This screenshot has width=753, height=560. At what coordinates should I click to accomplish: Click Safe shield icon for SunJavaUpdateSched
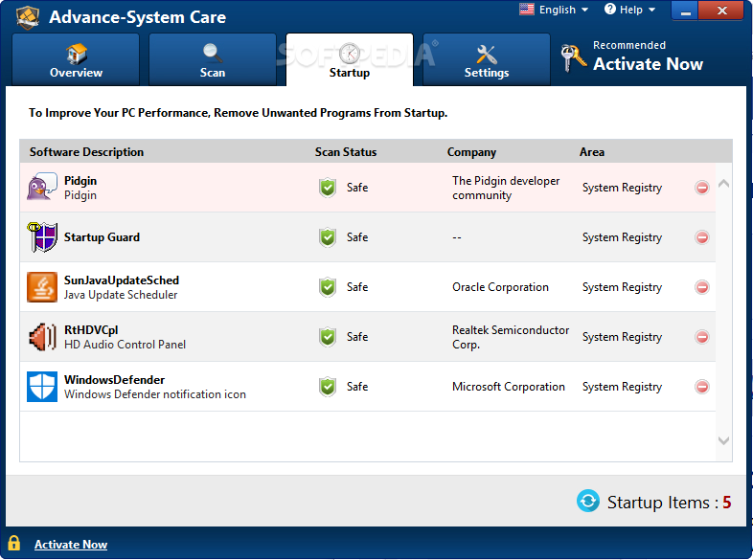[328, 287]
